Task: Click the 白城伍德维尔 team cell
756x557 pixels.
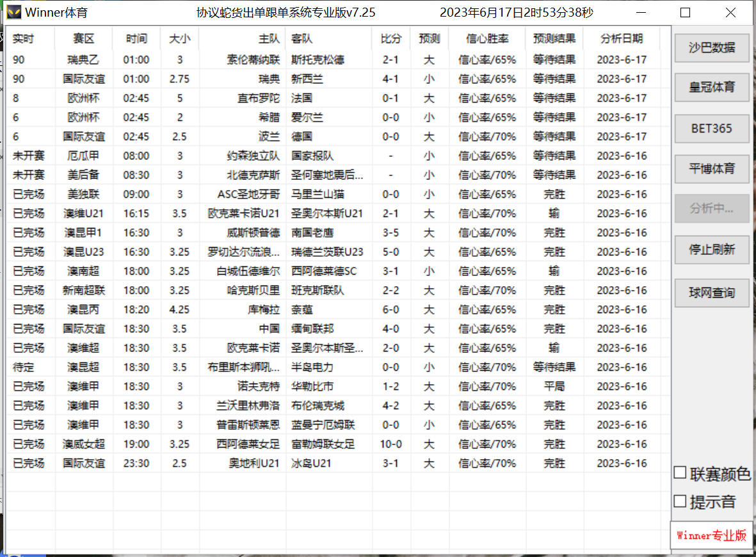Action: coord(248,271)
